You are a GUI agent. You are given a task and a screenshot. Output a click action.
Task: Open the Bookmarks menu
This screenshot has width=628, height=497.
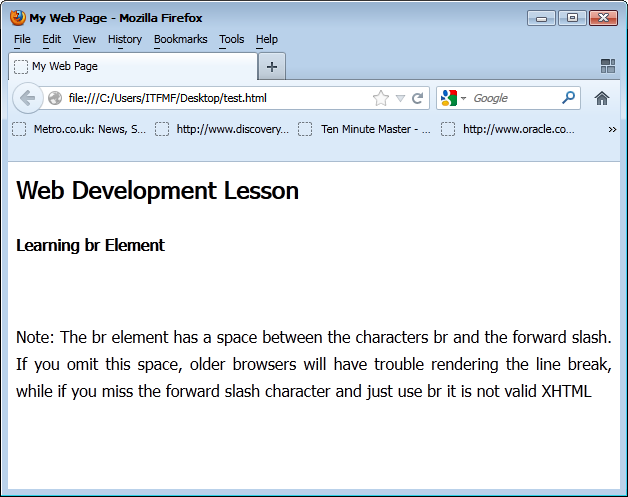(x=181, y=39)
